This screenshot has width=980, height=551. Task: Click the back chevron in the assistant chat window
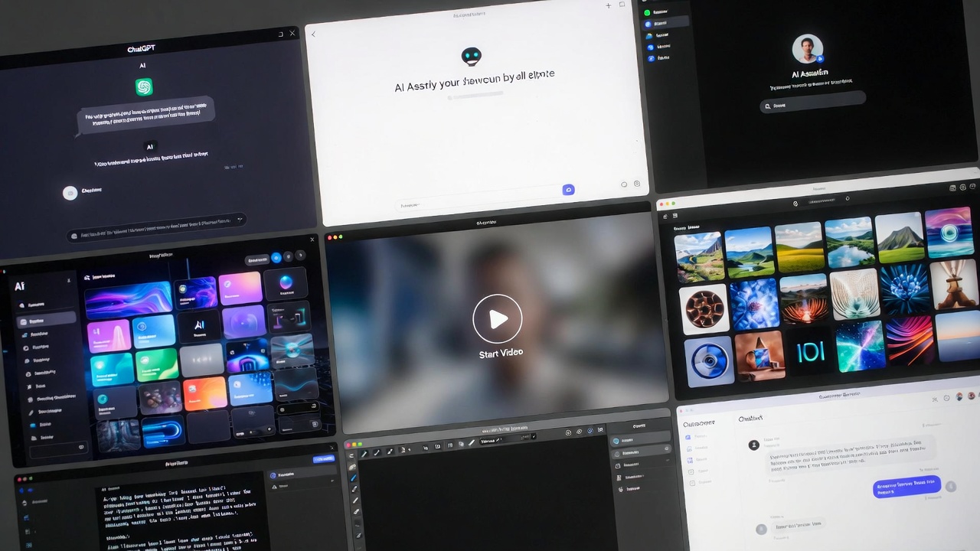click(313, 34)
